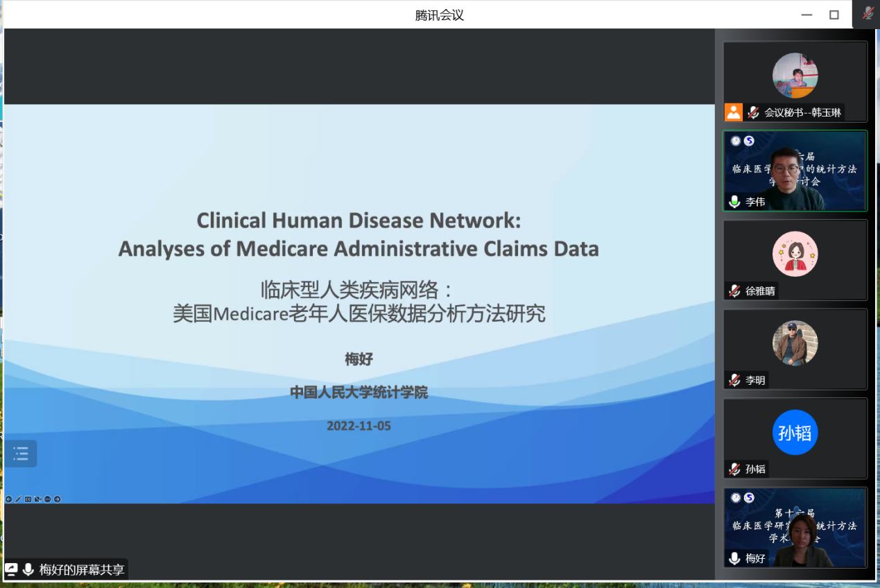Toggle CC subtitles on slideshow

point(28,499)
